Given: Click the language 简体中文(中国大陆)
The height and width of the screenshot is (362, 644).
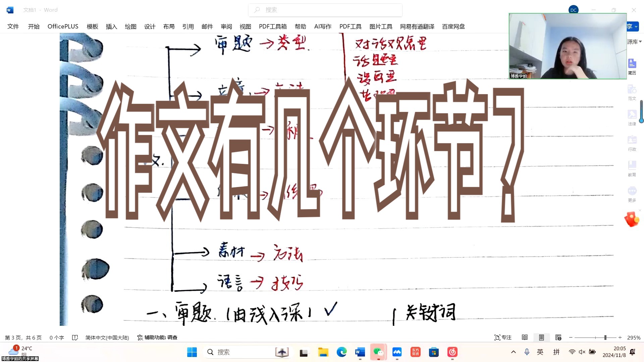Looking at the screenshot, I should click(x=107, y=338).
